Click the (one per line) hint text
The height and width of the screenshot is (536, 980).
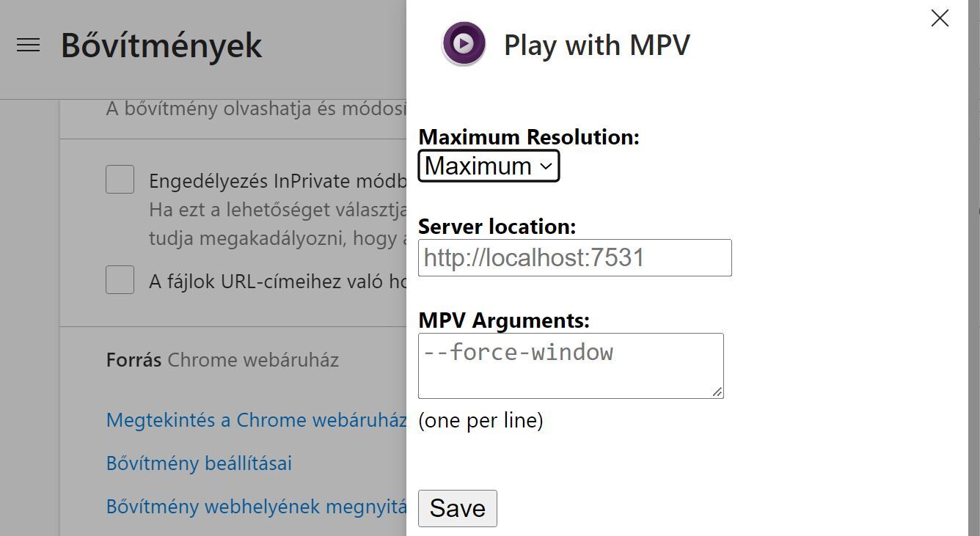(480, 421)
